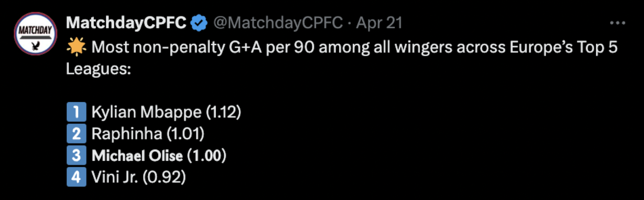644x200 pixels.
Task: Click the sparkle sun emoji starting the tweet
Action: pyautogui.click(x=76, y=47)
